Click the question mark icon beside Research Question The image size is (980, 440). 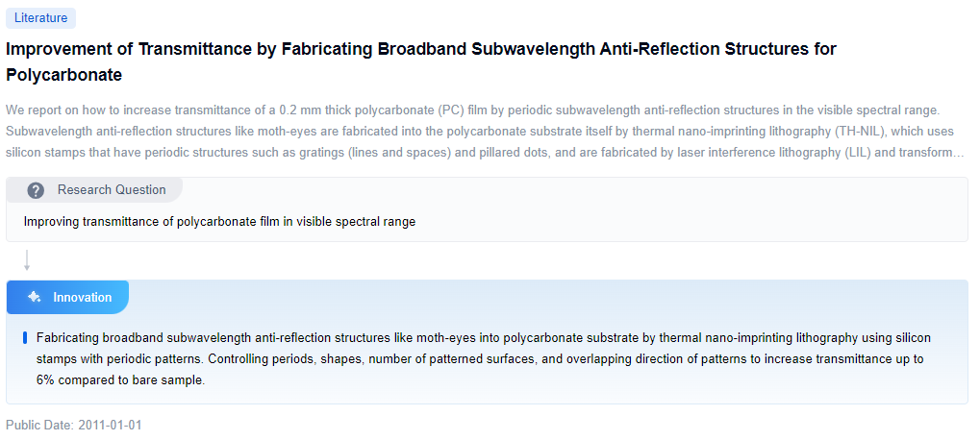[x=36, y=190]
